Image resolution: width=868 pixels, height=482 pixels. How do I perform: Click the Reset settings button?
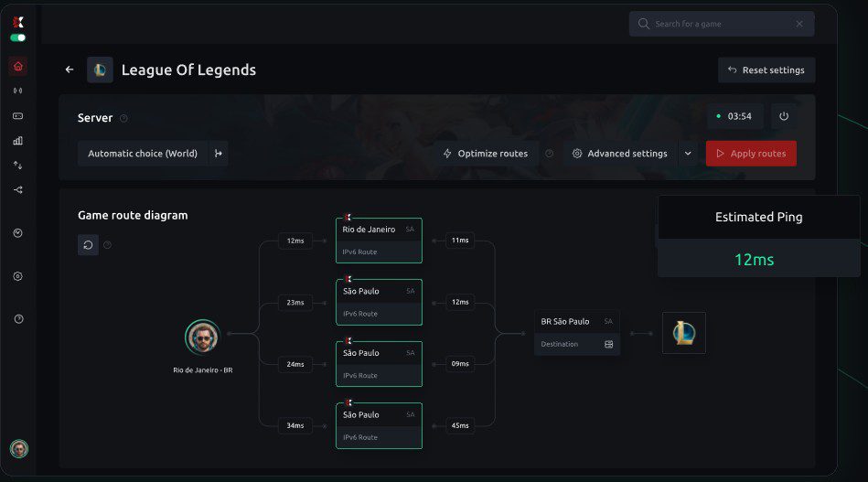766,70
